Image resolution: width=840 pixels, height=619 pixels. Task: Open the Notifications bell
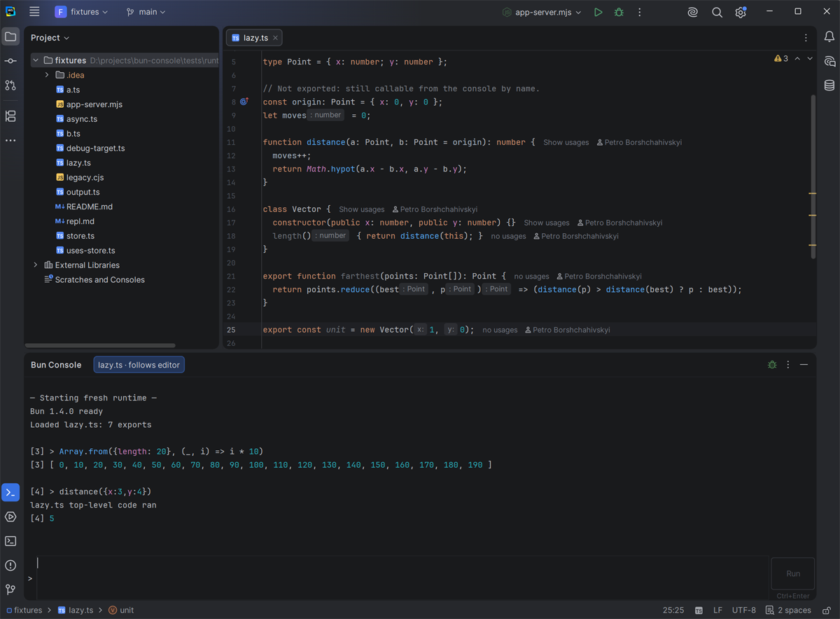coord(829,36)
